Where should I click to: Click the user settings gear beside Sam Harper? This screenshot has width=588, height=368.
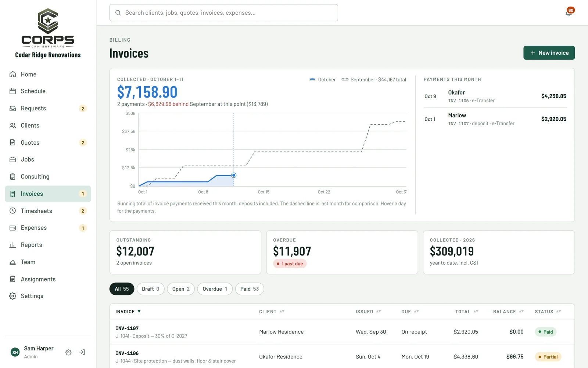(x=68, y=352)
